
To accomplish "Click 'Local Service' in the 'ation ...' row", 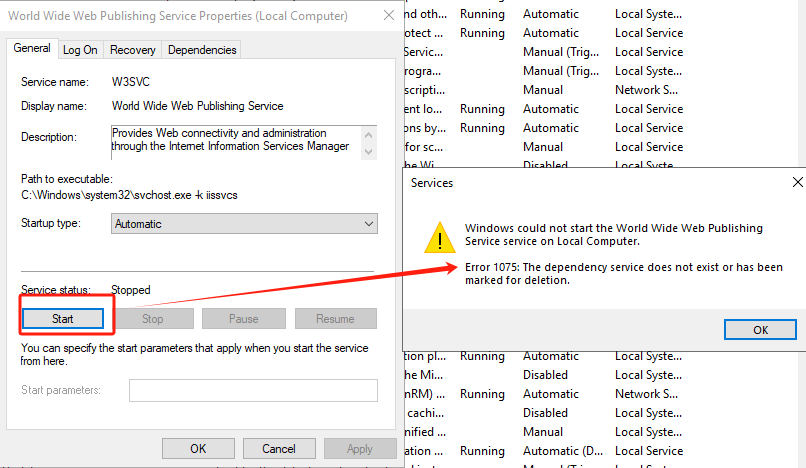I will 649,451.
